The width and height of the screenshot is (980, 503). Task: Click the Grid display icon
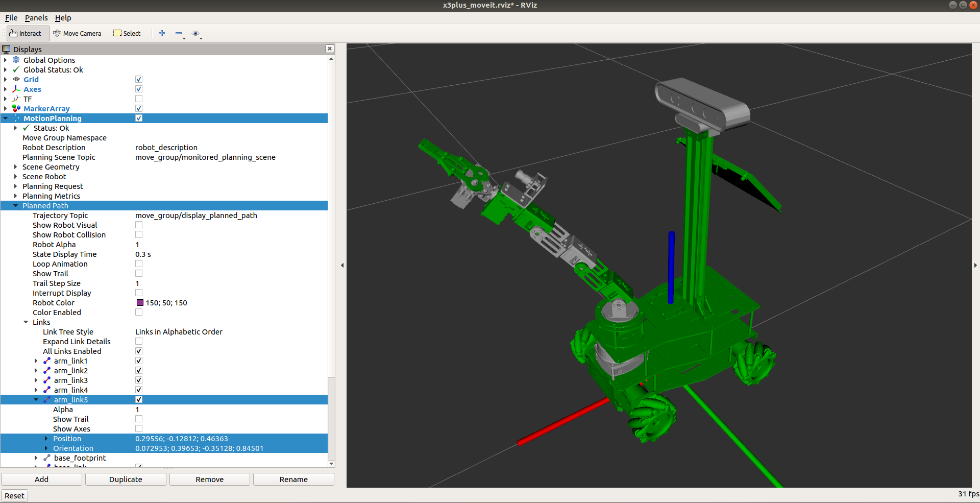(x=16, y=79)
